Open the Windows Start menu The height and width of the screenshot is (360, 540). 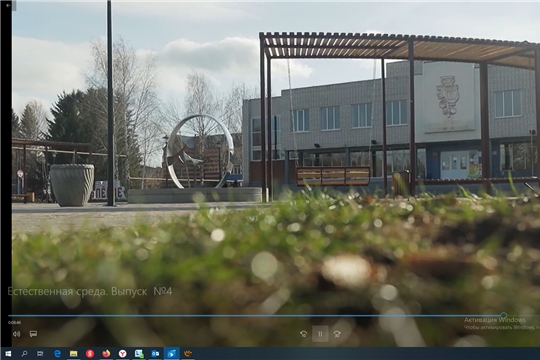click(8, 354)
